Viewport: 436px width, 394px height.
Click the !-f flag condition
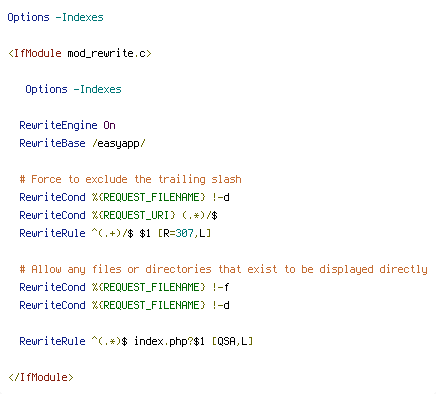[x=221, y=287]
